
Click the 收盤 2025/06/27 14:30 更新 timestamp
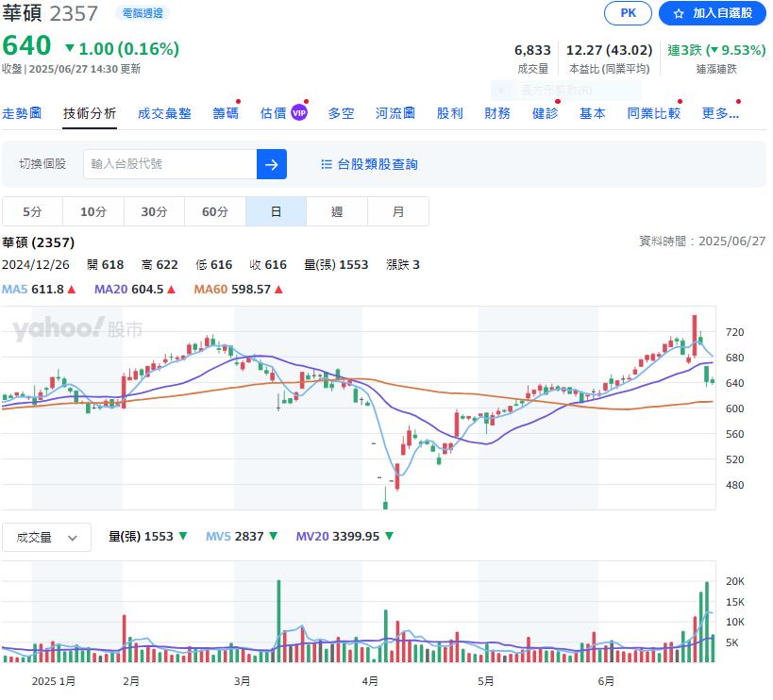[72, 69]
